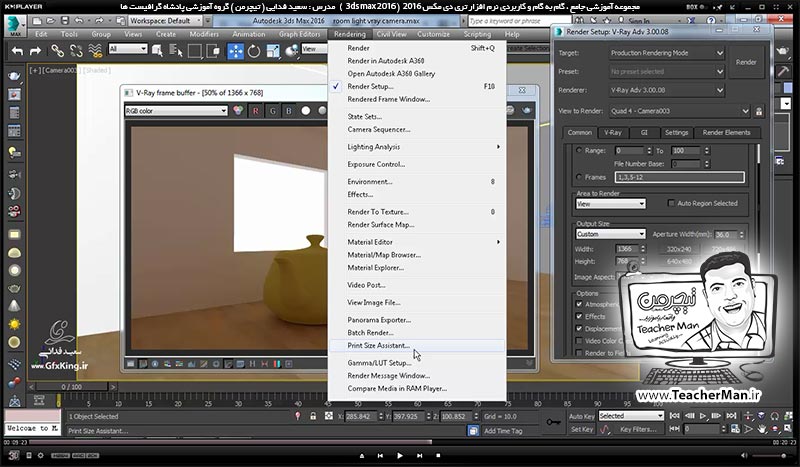Viewport: 800px width, 467px height.
Task: Toggle the Effects option checkbox
Action: [x=579, y=316]
